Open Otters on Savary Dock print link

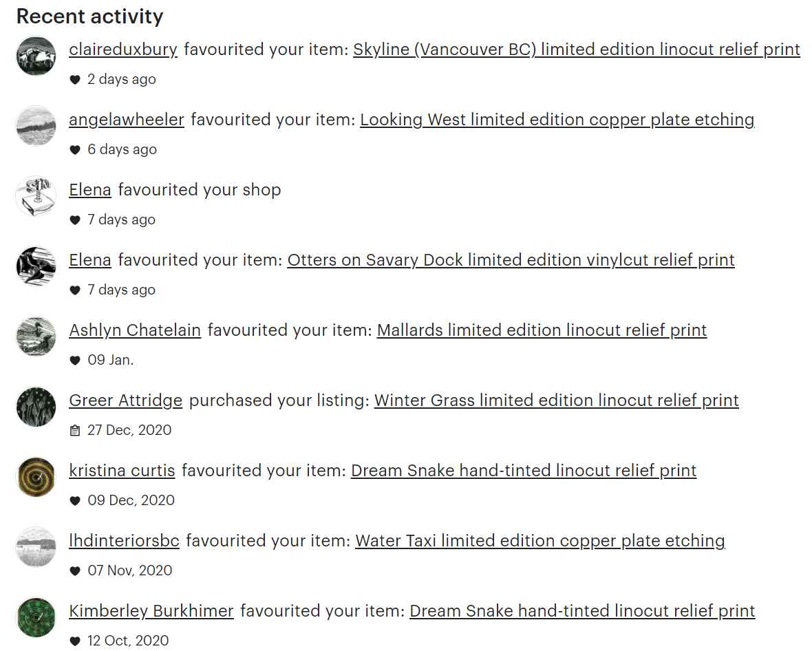(x=511, y=260)
